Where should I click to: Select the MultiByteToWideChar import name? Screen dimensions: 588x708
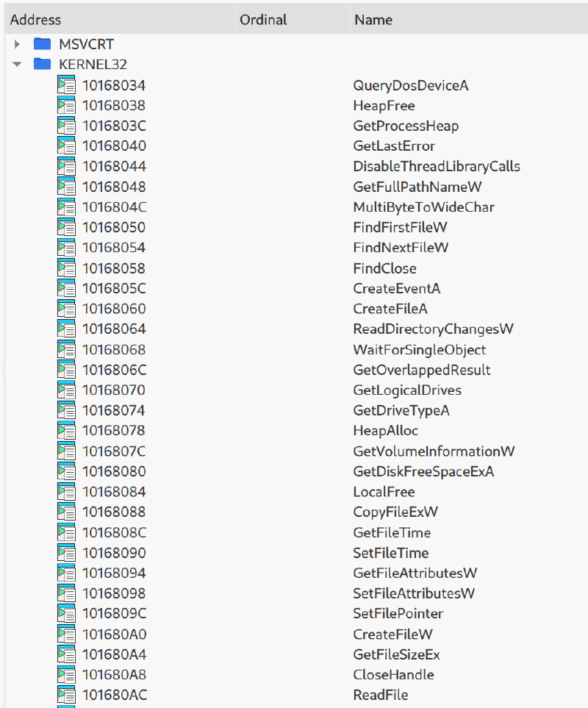pos(424,207)
